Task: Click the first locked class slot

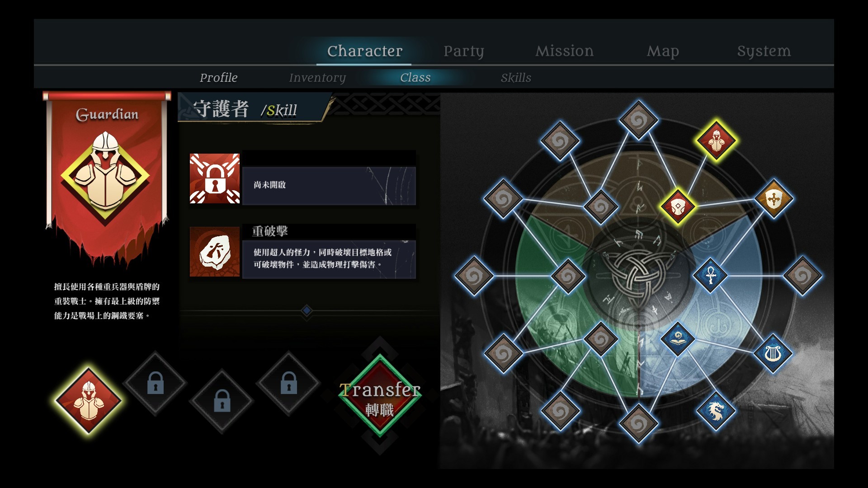Action: 155,383
